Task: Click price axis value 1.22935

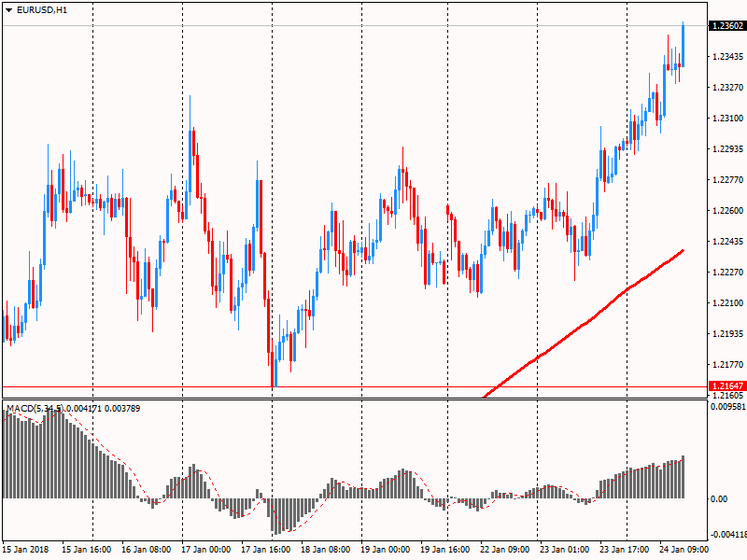Action: [x=727, y=149]
